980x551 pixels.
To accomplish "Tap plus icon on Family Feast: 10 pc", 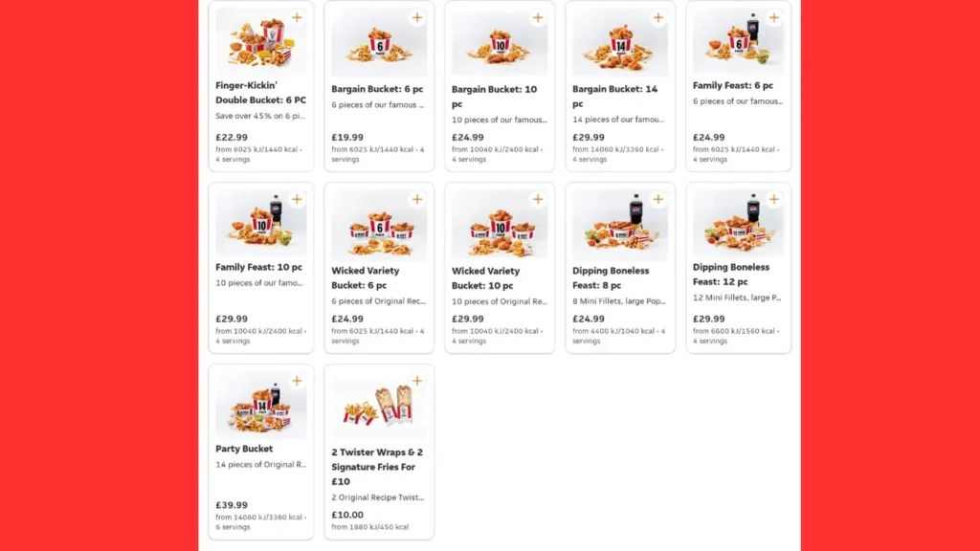I will click(297, 200).
